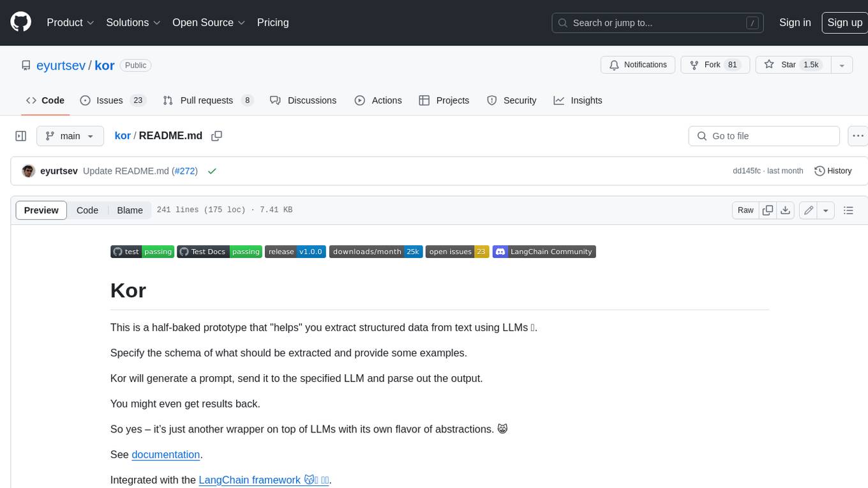868x488 pixels.
Task: Open the GitHub home logo
Action: (20, 22)
